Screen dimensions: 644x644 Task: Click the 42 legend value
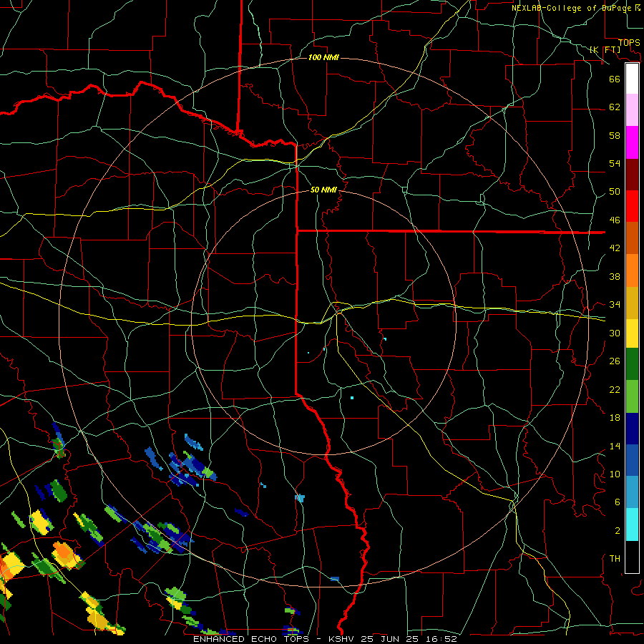tap(615, 248)
